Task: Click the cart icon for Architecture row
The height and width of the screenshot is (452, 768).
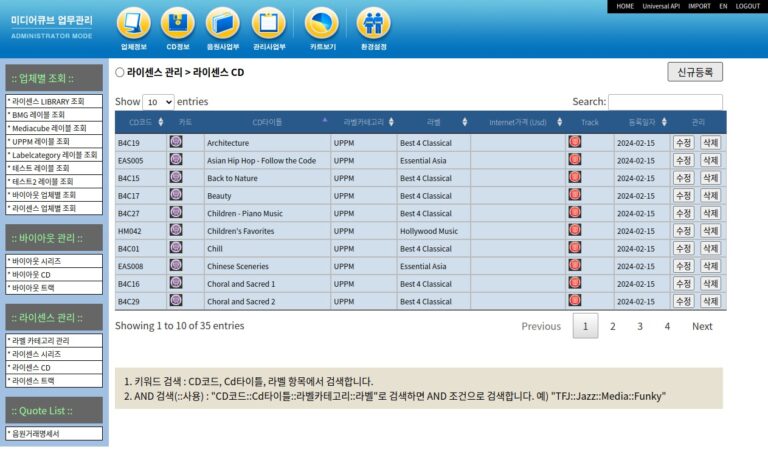Action: pos(176,142)
